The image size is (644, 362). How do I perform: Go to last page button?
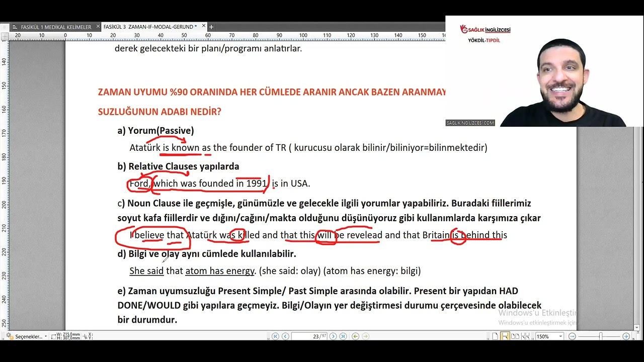coord(343,336)
